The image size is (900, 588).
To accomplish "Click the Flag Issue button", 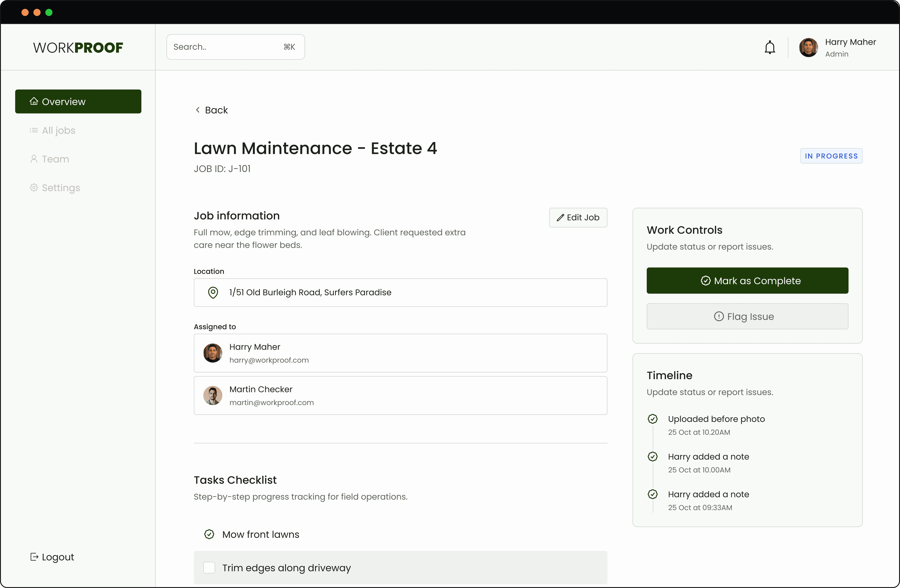I will [x=747, y=316].
